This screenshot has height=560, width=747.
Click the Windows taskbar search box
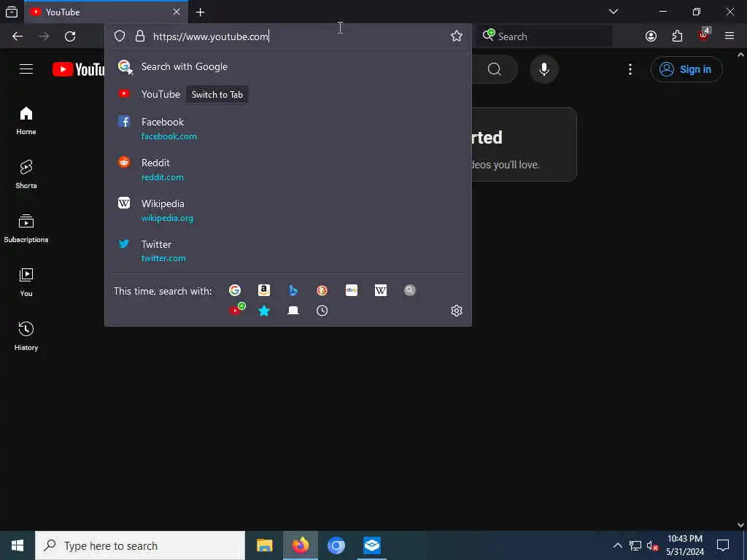click(x=140, y=545)
